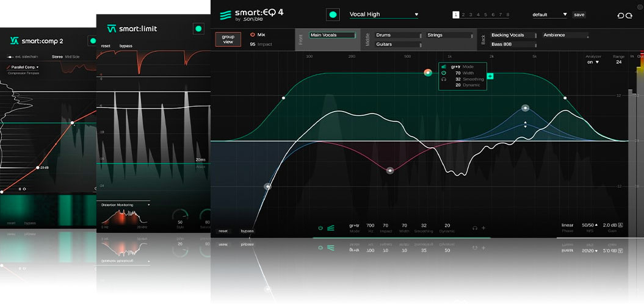The image size is (644, 305).
Task: Click the orange EQ band node at top
Action: click(x=429, y=73)
